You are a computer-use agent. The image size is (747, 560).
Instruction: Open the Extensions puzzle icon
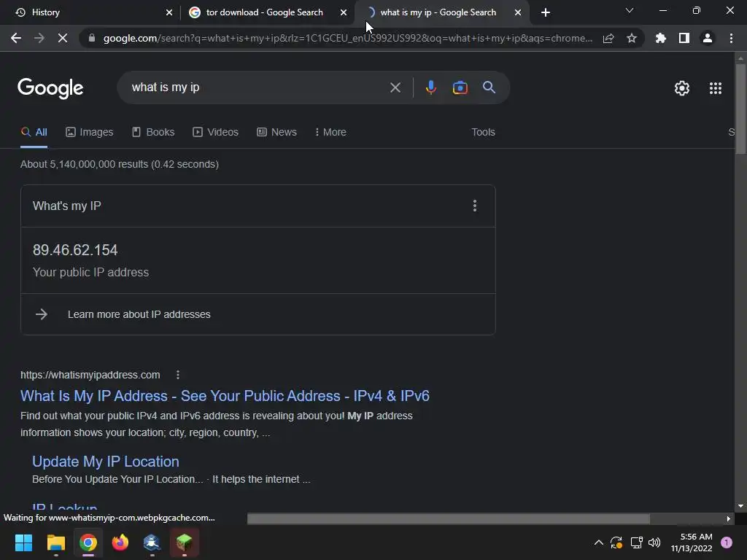click(661, 38)
